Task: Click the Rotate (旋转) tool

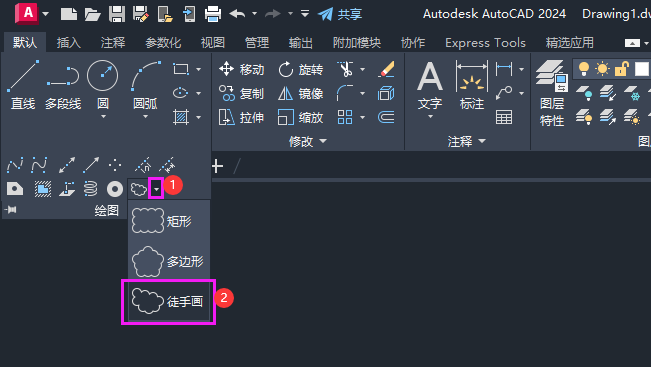Action: (x=301, y=69)
